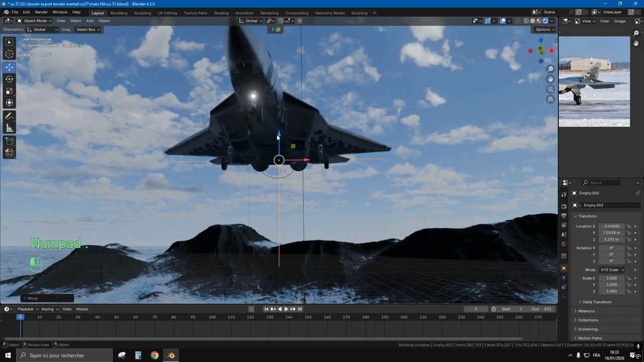Open the Playback dropdown in timeline
The image size is (644, 362).
28,309
